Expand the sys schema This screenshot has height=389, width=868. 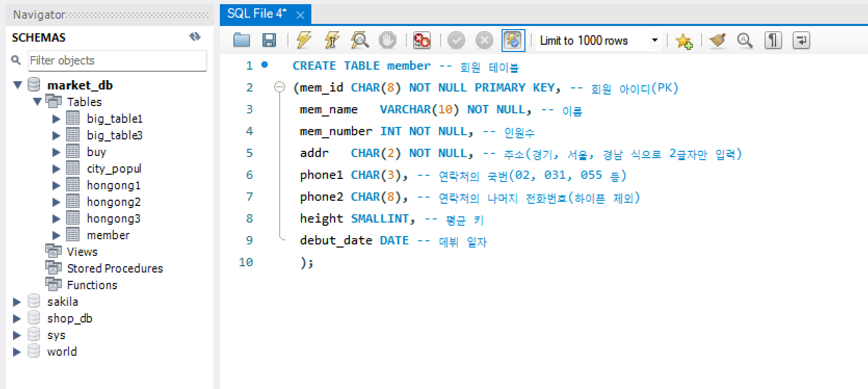[17, 335]
